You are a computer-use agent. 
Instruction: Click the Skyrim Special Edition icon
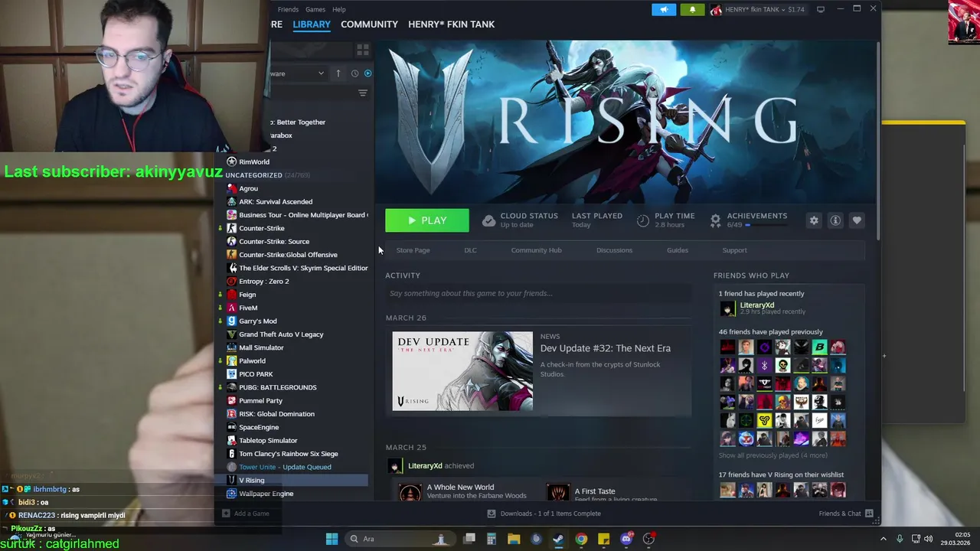(x=232, y=268)
